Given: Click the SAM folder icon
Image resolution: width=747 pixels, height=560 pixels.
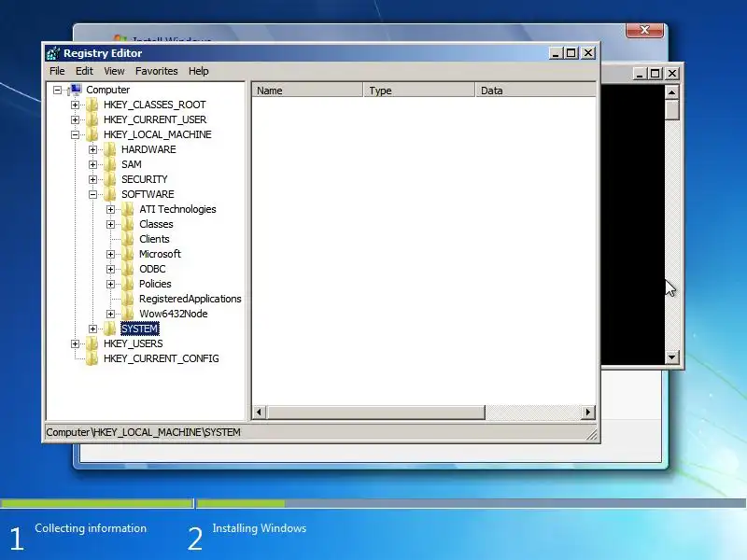Looking at the screenshot, I should click(110, 164).
